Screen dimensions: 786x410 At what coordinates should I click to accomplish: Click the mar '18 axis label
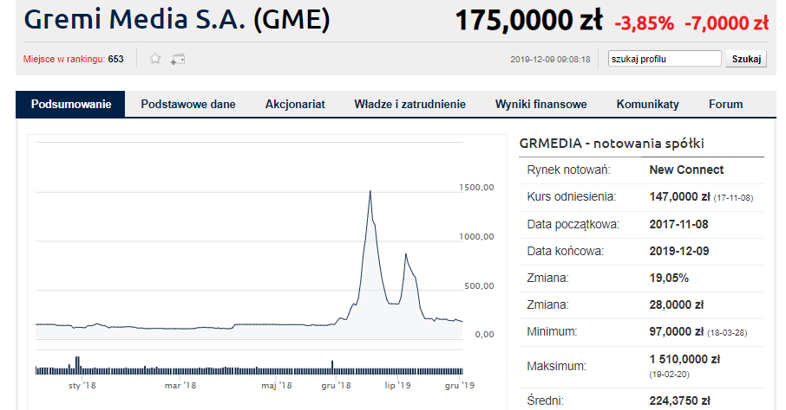(x=180, y=385)
